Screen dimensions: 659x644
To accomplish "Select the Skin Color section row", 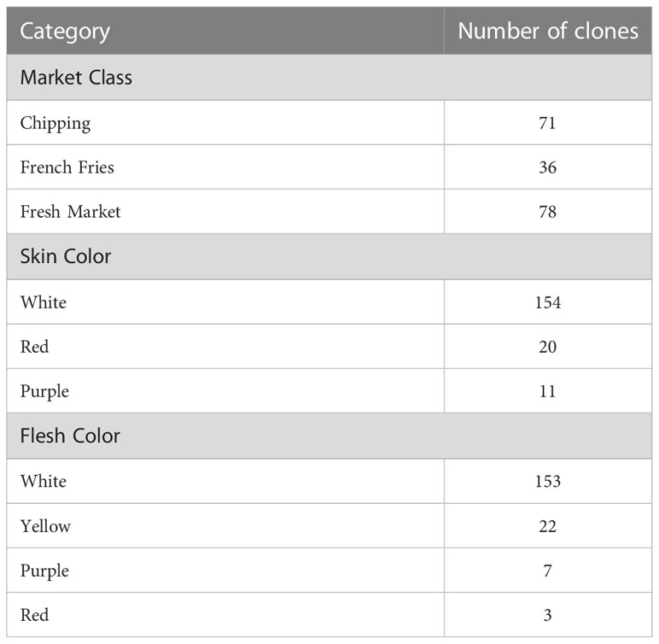I will click(329, 256).
